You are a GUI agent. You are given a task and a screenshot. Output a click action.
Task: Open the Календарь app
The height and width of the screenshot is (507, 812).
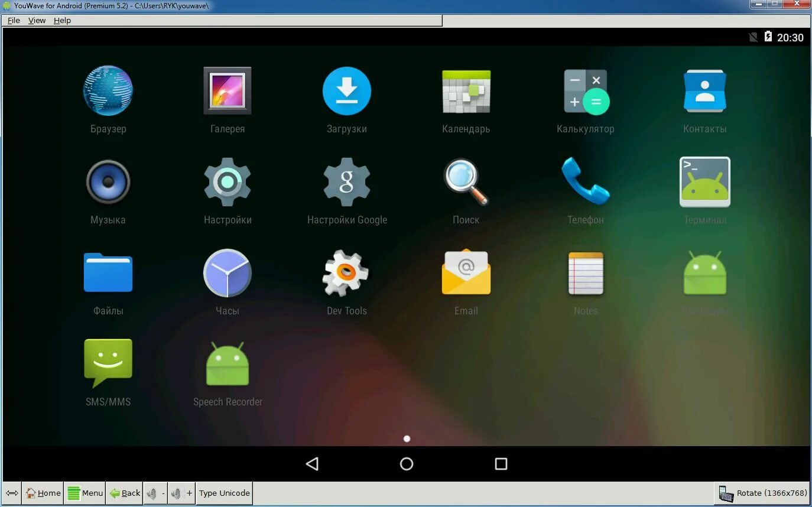(x=466, y=91)
